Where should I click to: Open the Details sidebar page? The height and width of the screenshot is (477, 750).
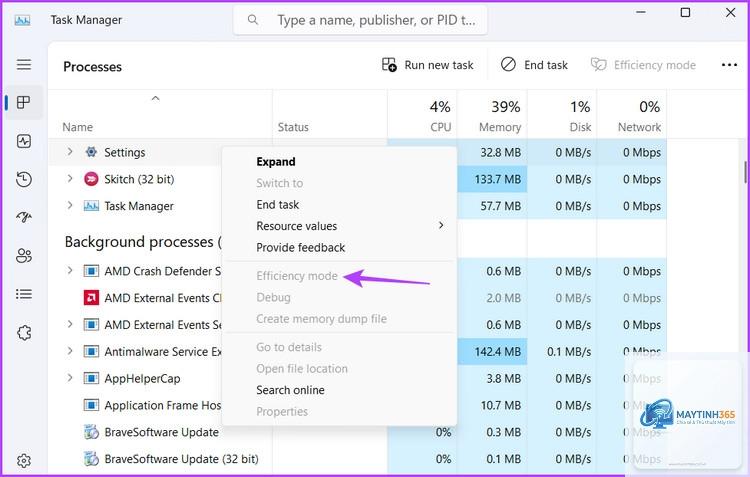coord(24,294)
